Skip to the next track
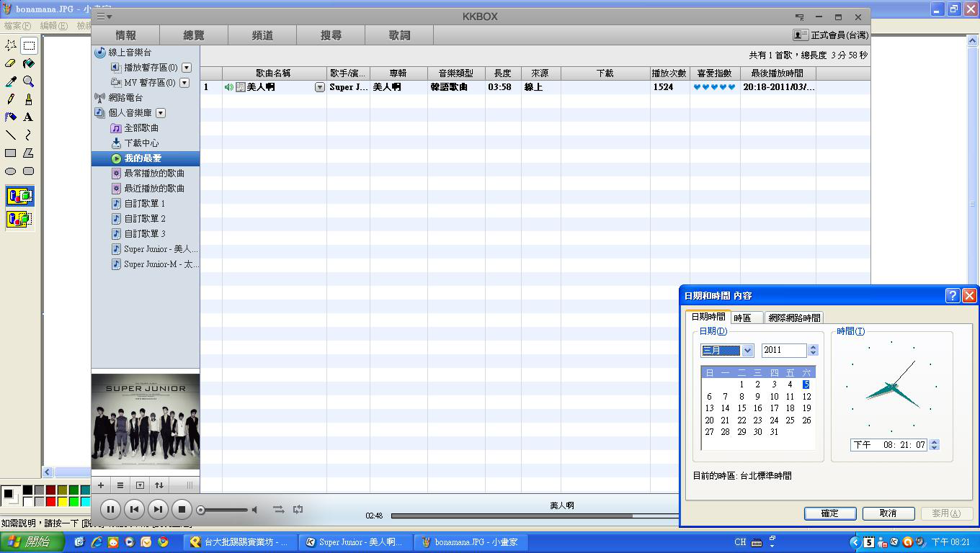The width and height of the screenshot is (980, 553). click(158, 509)
